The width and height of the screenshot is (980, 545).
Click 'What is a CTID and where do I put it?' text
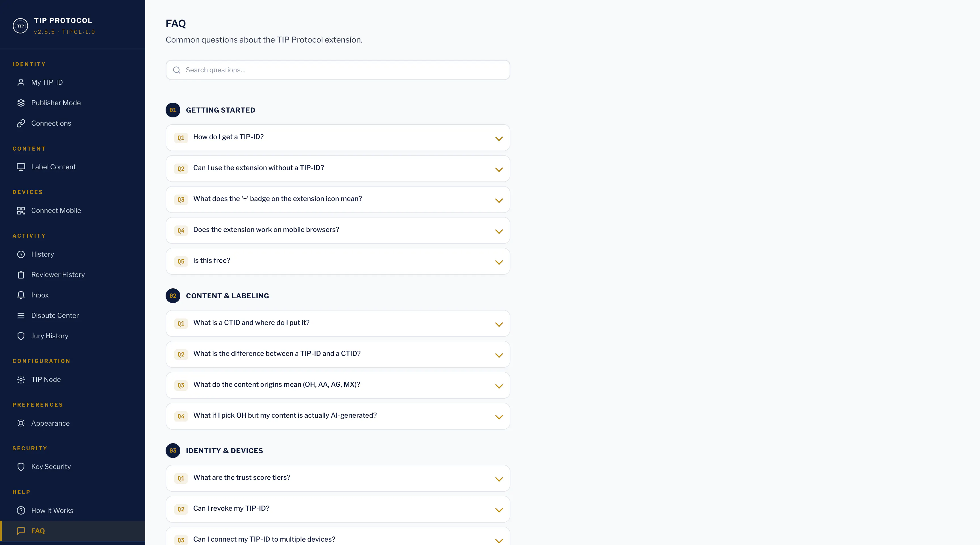[x=252, y=323]
